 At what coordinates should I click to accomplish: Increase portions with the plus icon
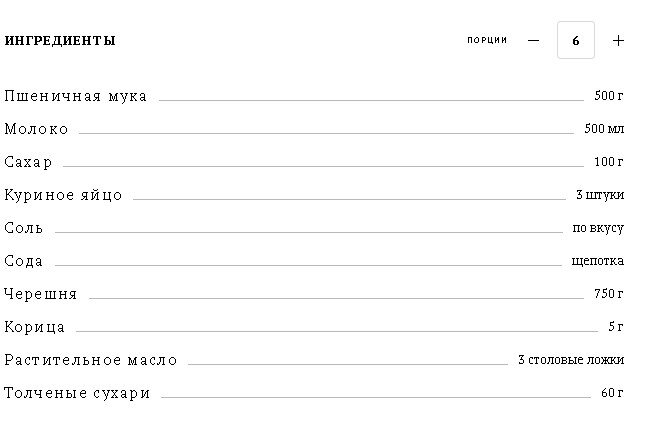click(x=618, y=40)
